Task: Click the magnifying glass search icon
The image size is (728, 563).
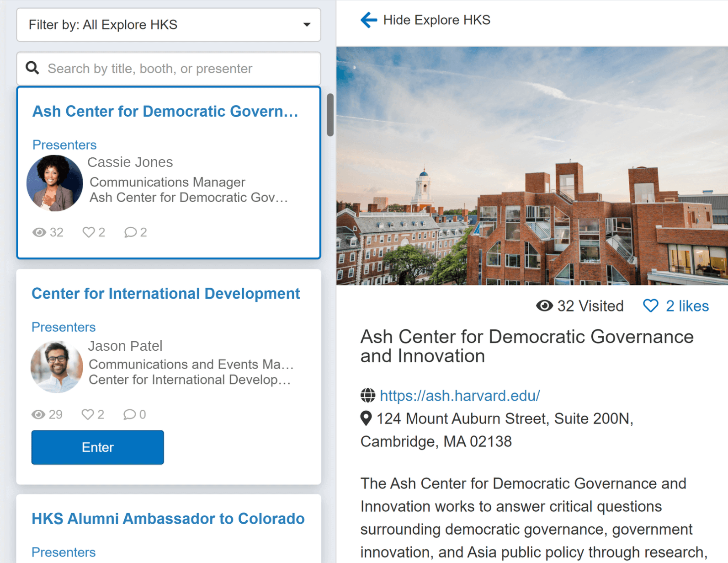Action: coord(32,68)
